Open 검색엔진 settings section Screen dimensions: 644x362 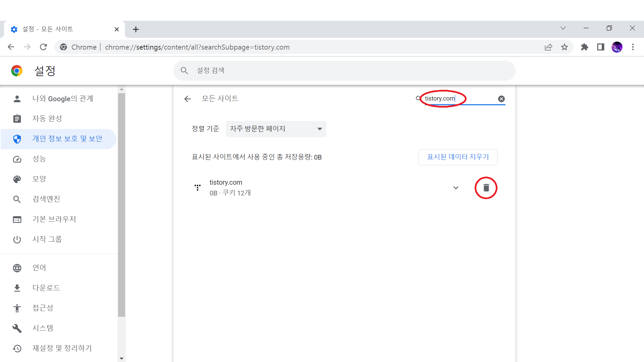[58, 199]
